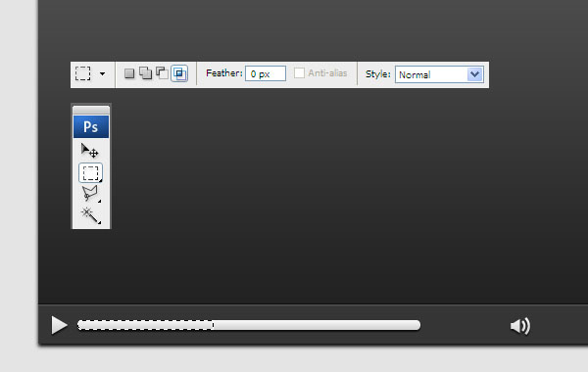This screenshot has height=372, width=588.
Task: Select the Polygonal Lasso tool
Action: pyautogui.click(x=90, y=194)
